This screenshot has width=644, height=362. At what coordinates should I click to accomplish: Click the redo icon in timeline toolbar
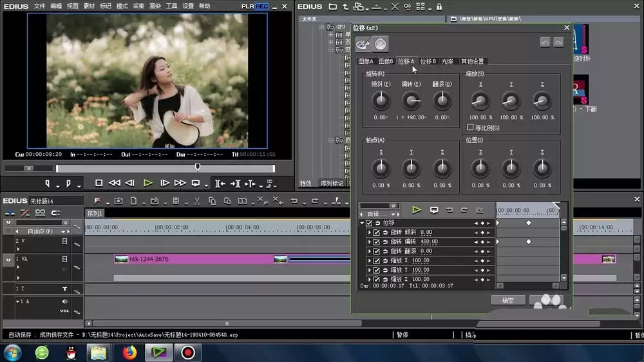(315, 201)
